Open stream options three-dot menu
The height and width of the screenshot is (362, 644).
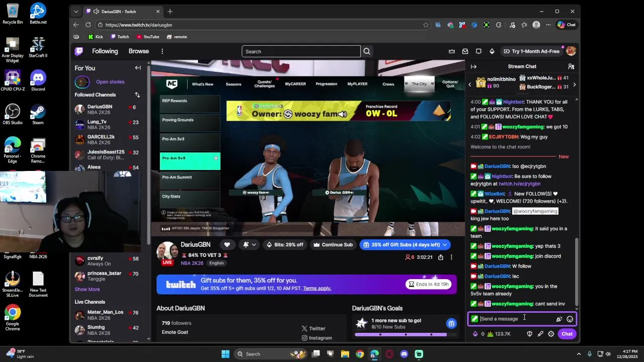pyautogui.click(x=451, y=257)
